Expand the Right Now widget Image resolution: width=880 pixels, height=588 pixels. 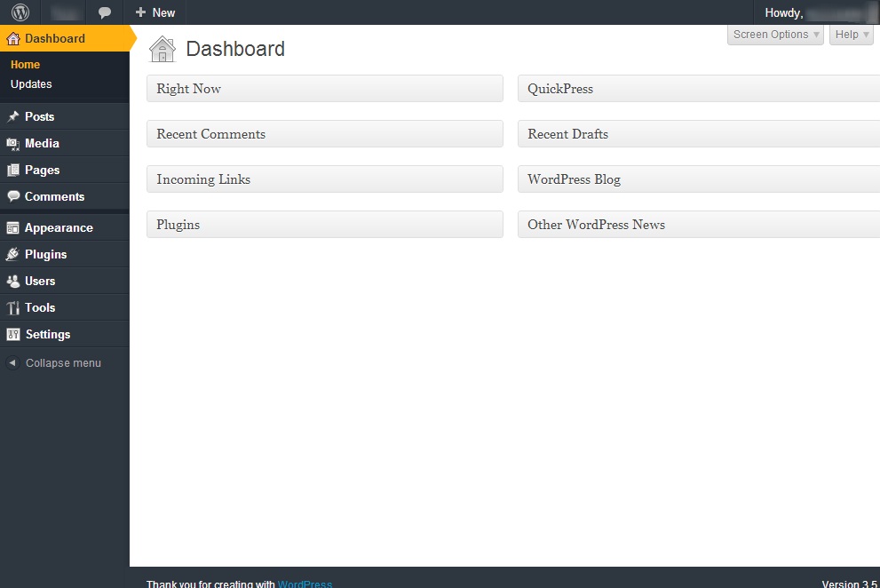pyautogui.click(x=325, y=89)
